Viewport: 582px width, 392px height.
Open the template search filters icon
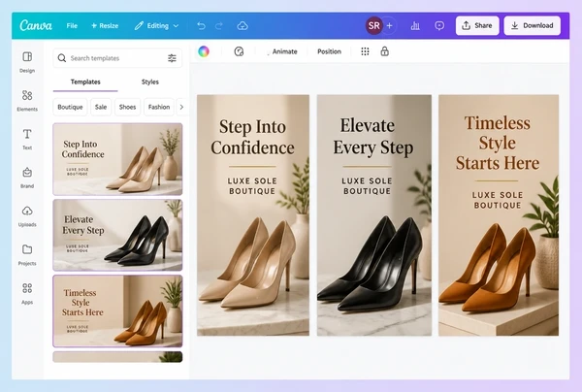tap(172, 58)
